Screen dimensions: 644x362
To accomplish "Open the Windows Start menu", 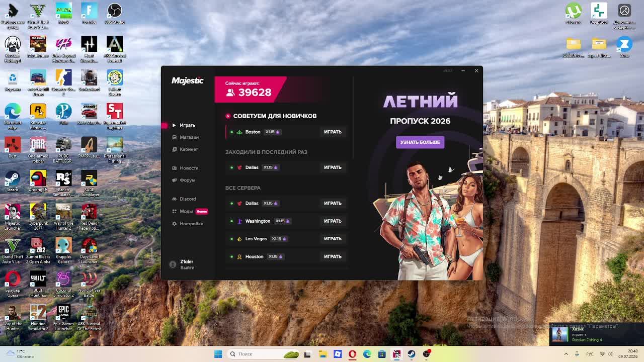I will (218, 354).
